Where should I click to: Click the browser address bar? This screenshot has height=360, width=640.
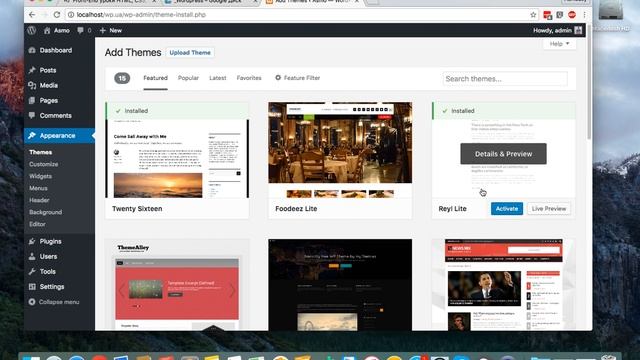pos(302,15)
